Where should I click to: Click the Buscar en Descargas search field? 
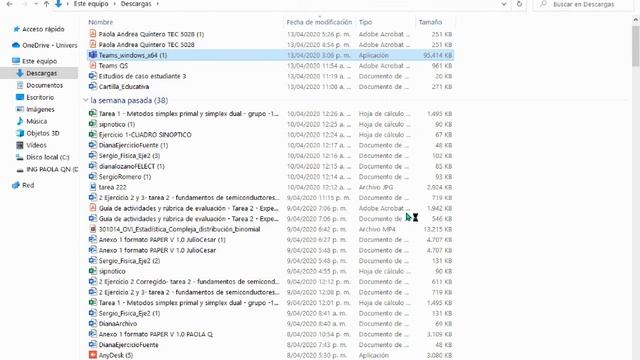click(584, 4)
